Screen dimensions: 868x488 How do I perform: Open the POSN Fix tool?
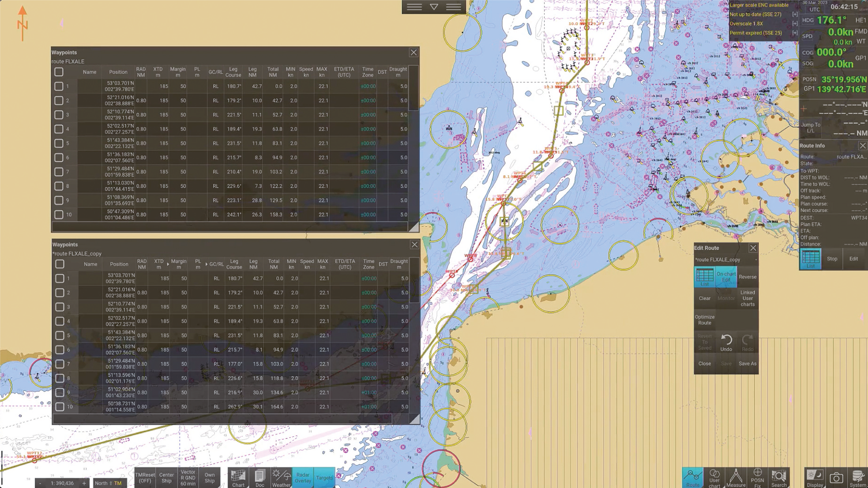click(757, 478)
